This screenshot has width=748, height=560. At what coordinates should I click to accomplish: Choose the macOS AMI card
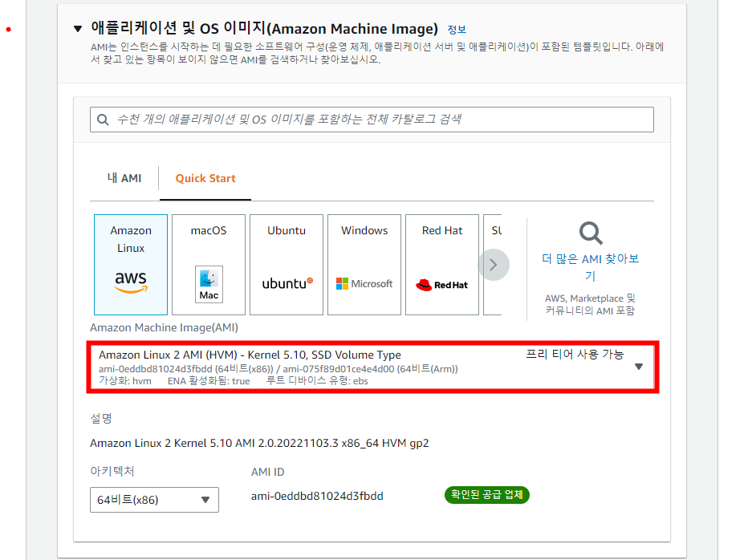click(x=209, y=265)
